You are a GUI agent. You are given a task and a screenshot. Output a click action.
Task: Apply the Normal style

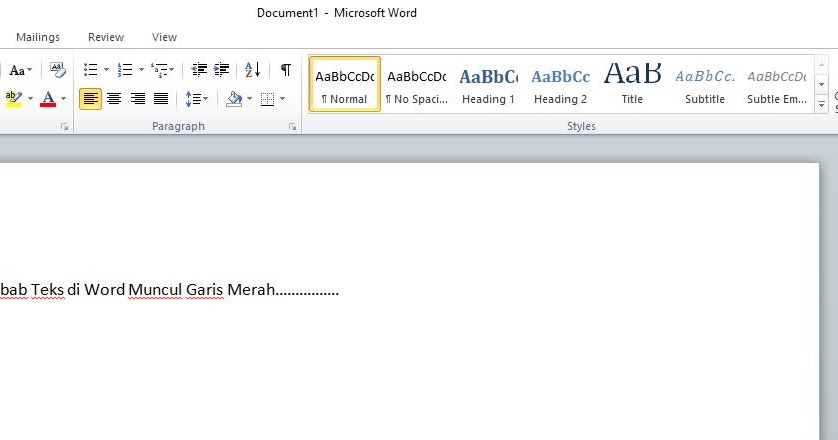tap(345, 84)
